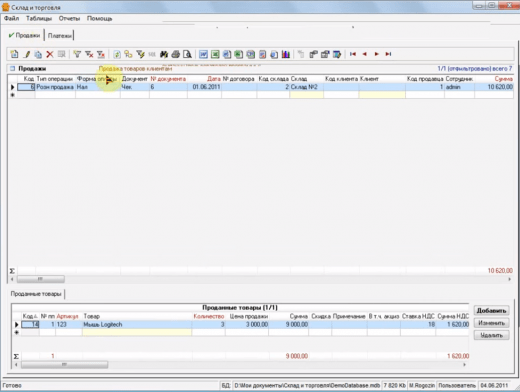Screen dimensions: 520x392
Task: Click the Удалить button
Action: click(x=491, y=335)
